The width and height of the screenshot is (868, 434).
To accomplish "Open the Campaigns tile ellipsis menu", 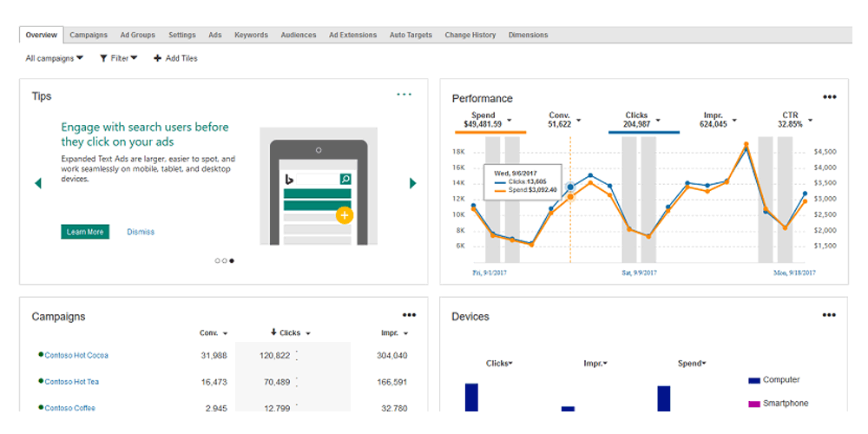I will 409,315.
